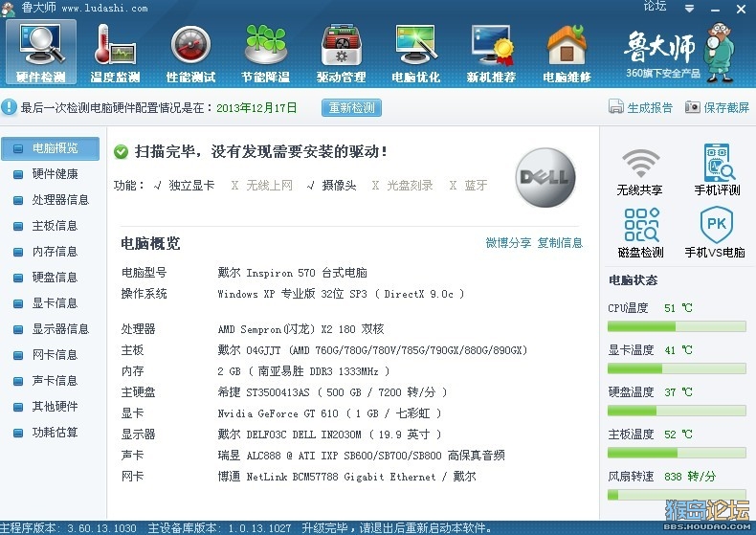Click the 2013年12月17日 detection date
Viewport: 756px width, 535px height.
pyautogui.click(x=256, y=108)
